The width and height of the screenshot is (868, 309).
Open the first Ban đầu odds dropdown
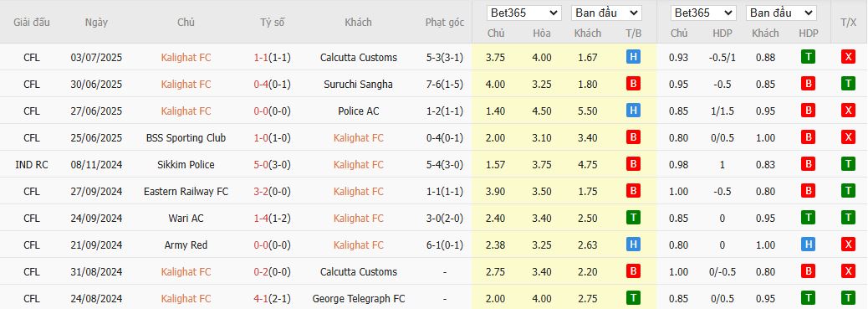click(x=606, y=13)
